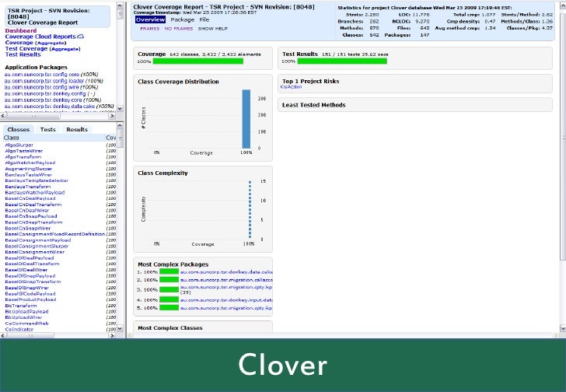Open fourth complex package donkey.input.data
The height and width of the screenshot is (392, 566).
pyautogui.click(x=226, y=300)
